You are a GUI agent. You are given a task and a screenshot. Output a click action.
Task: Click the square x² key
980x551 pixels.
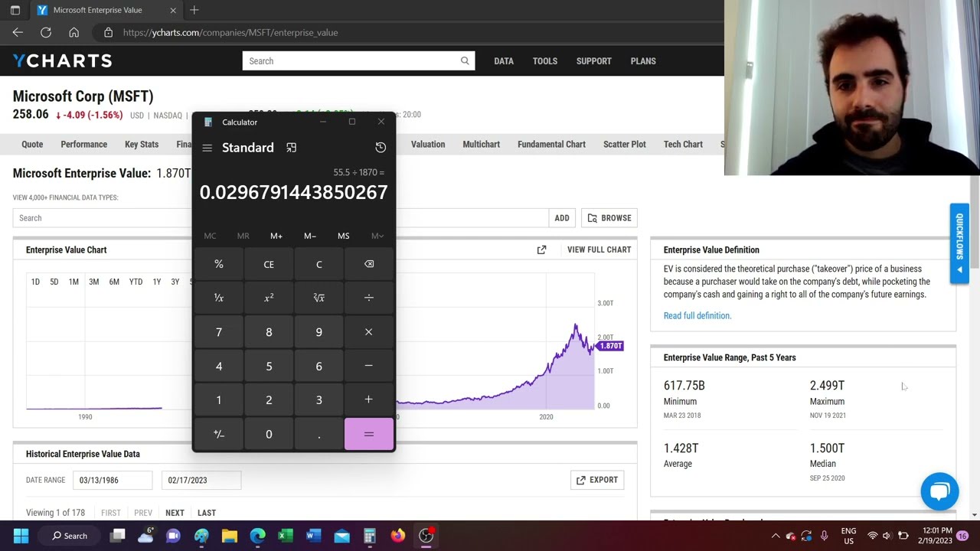tap(269, 298)
